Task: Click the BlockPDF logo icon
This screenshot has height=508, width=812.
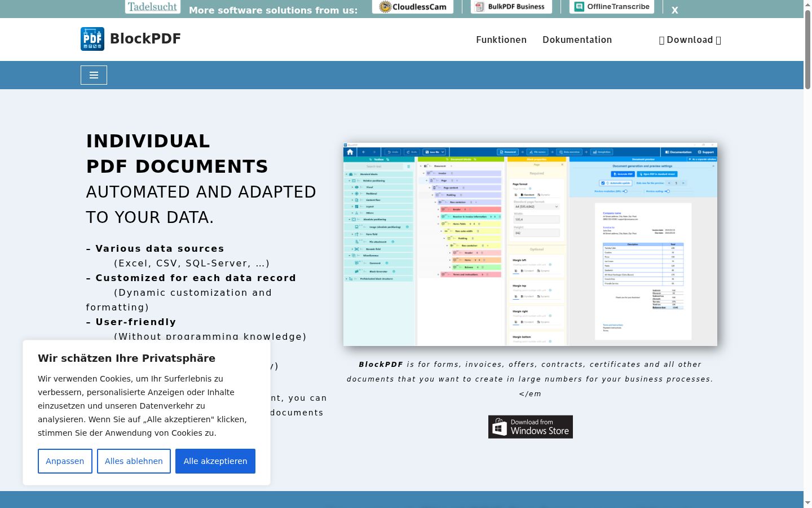Action: (x=92, y=39)
